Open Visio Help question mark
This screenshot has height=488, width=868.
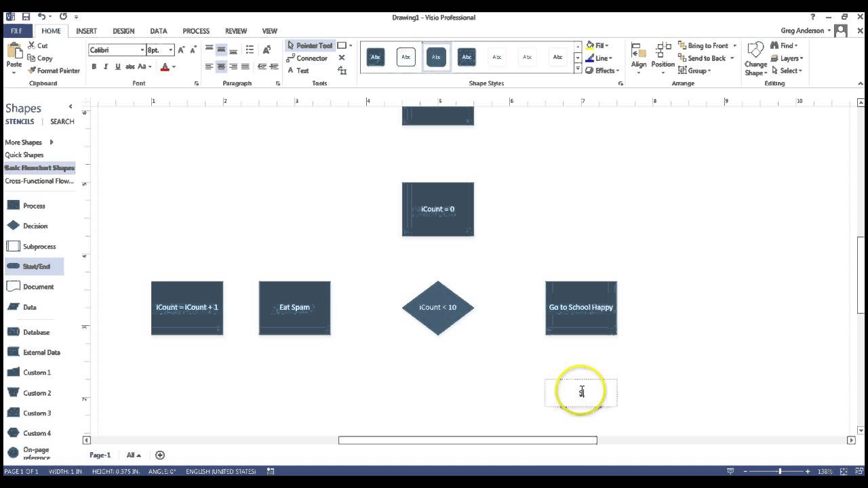813,17
